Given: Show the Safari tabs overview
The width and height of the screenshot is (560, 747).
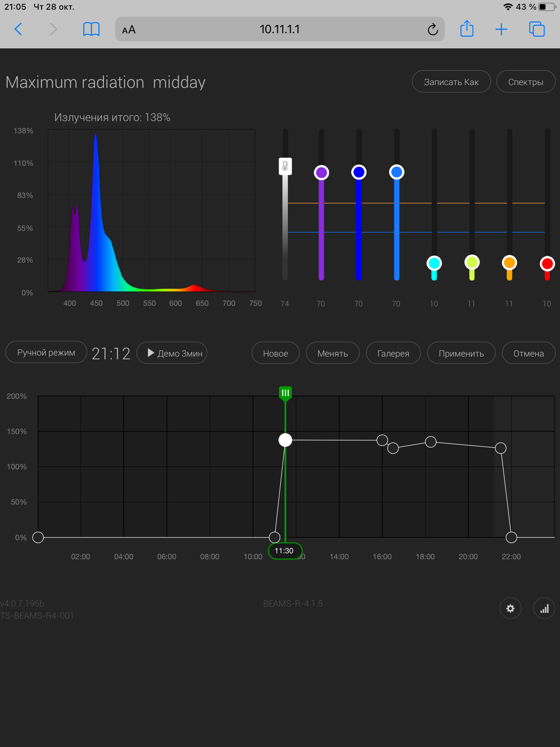Looking at the screenshot, I should tap(536, 29).
